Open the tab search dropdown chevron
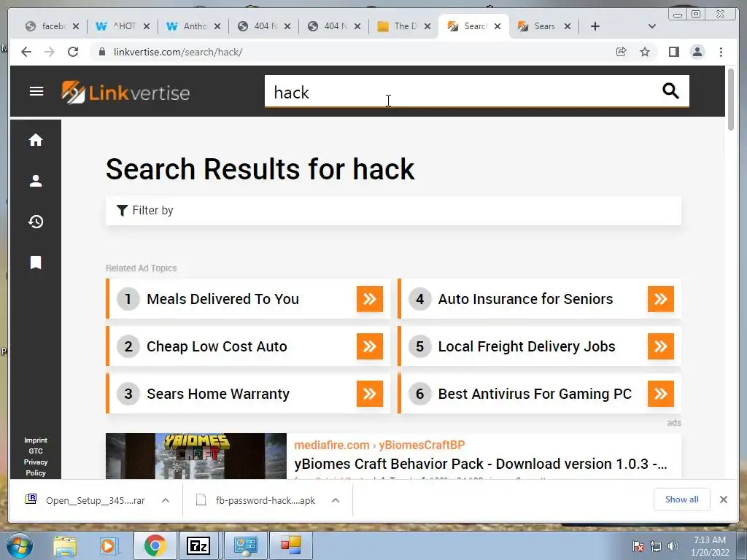The image size is (747, 560). [652, 26]
